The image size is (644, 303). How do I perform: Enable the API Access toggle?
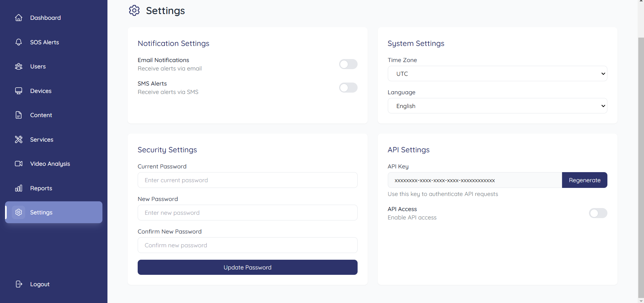(x=598, y=213)
